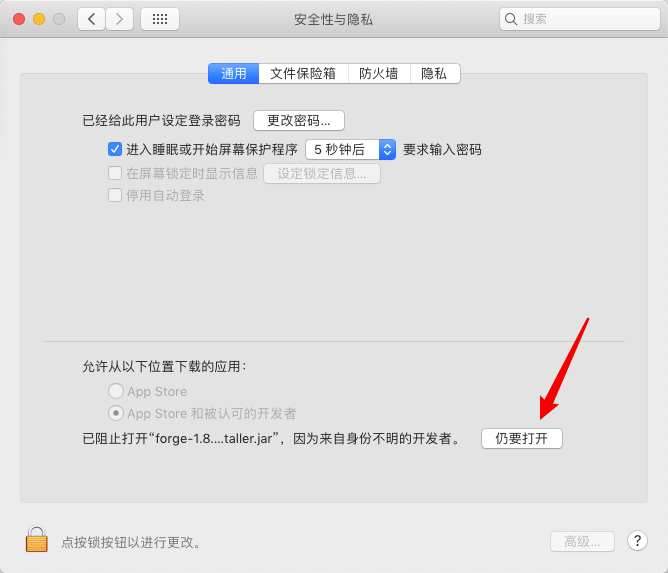The image size is (668, 573).
Task: Toggle 停用自动登录 checkbox
Action: 115,196
